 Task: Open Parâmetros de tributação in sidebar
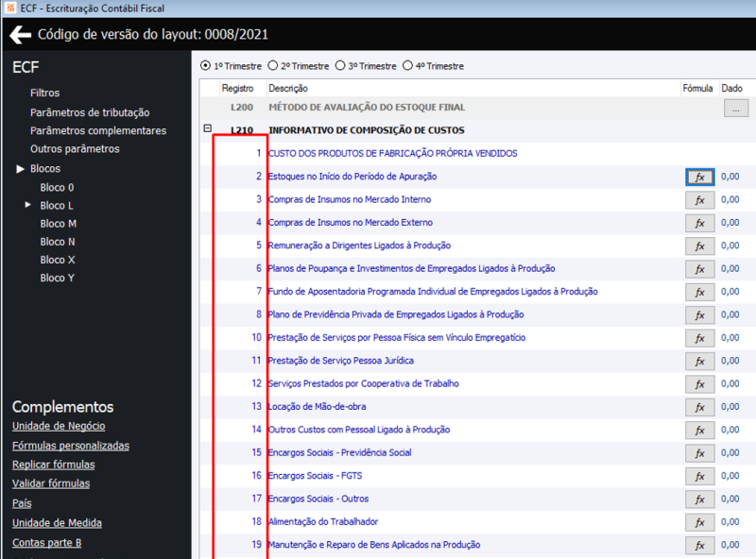click(x=90, y=112)
